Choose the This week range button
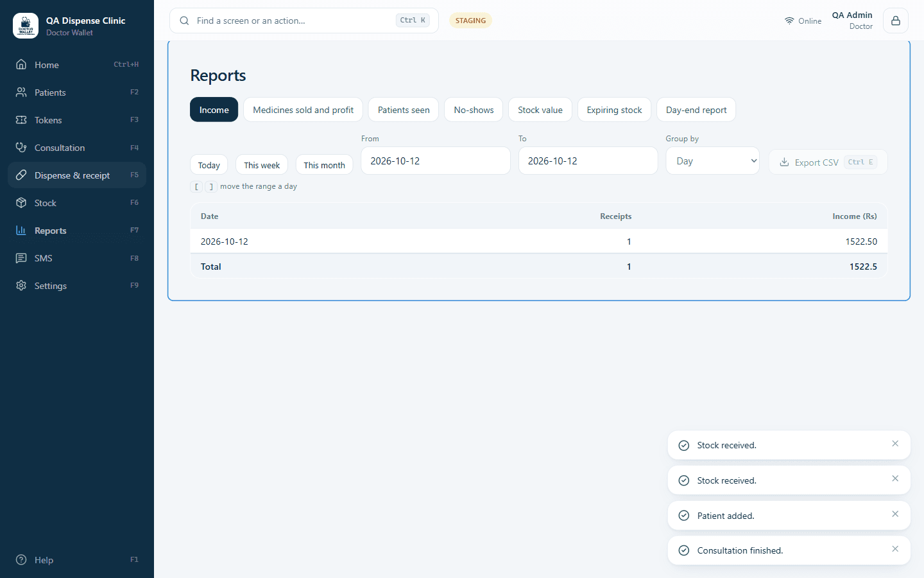The width and height of the screenshot is (924, 578). [x=262, y=165]
